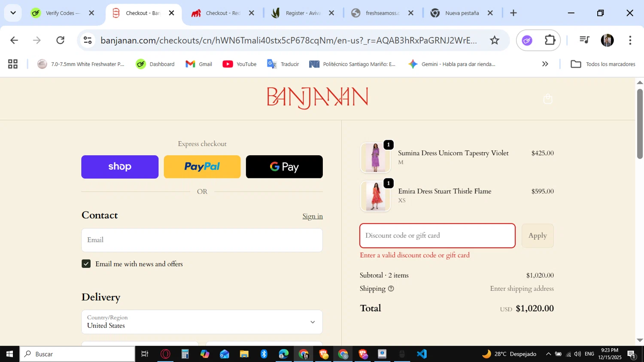Open the browser extensions puzzle icon

click(x=550, y=40)
